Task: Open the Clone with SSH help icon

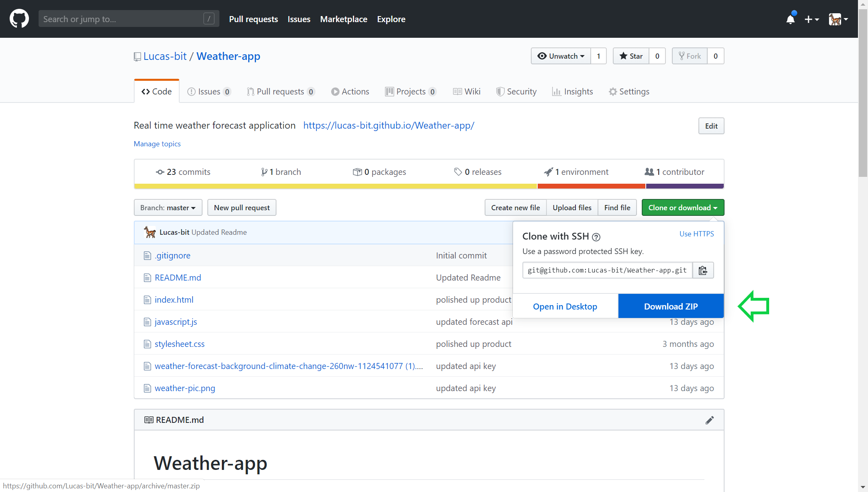Action: coord(596,237)
